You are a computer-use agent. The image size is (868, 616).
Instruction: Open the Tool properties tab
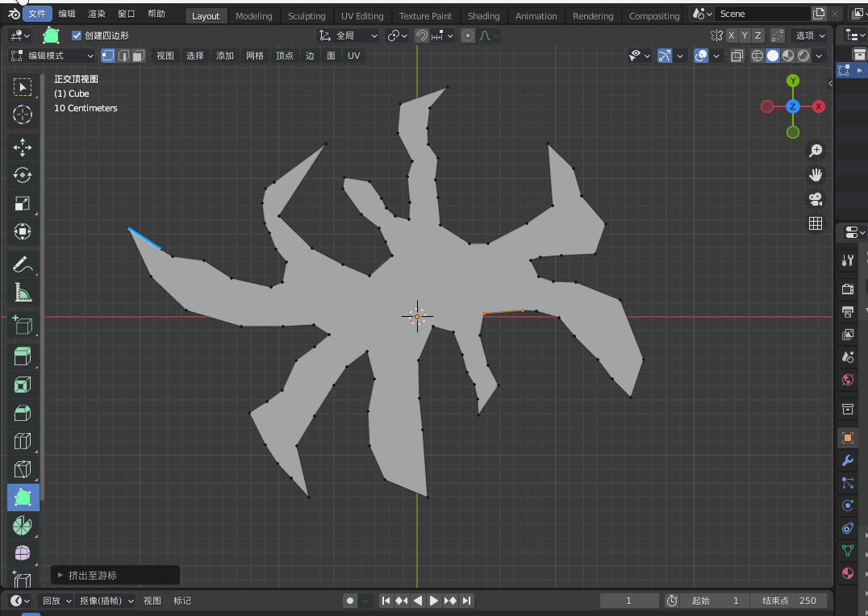tap(848, 260)
